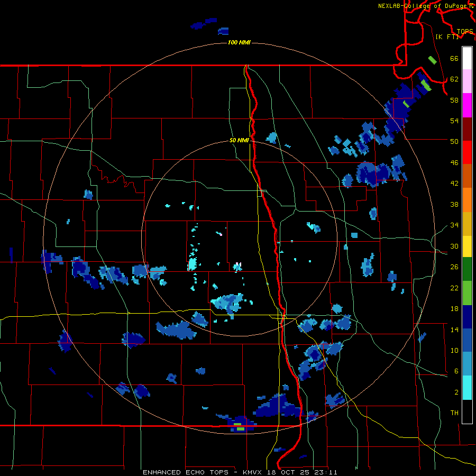
Task: Click the 18 value on the legend
Action: pyautogui.click(x=454, y=309)
